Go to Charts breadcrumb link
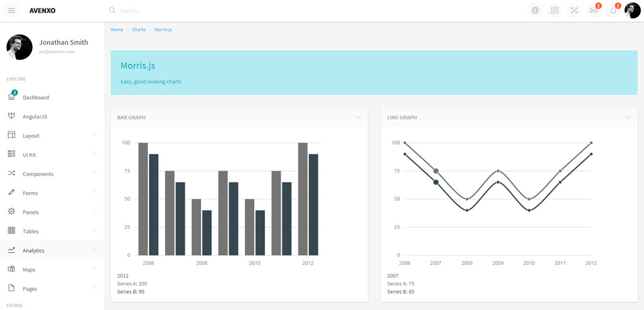The width and height of the screenshot is (644, 310). 139,30
